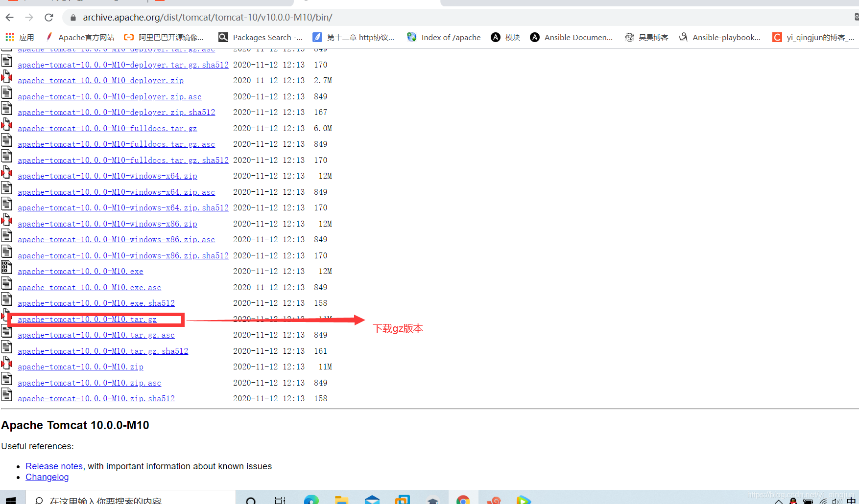Click the Windows taskbar search box
Image resolution: width=859 pixels, height=504 pixels.
(130, 498)
